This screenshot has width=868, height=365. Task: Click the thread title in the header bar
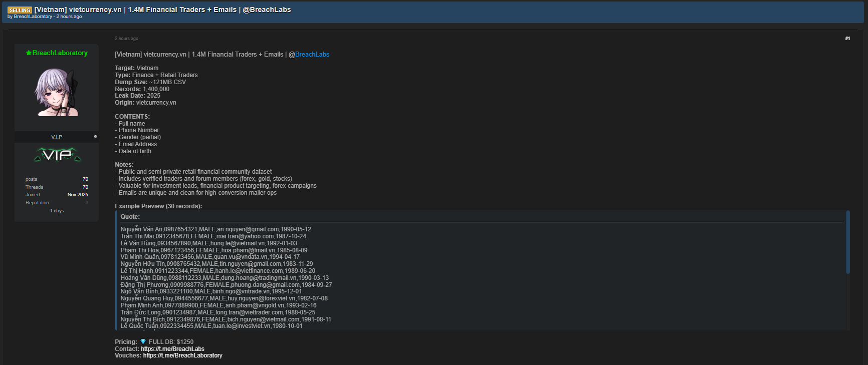[162, 10]
